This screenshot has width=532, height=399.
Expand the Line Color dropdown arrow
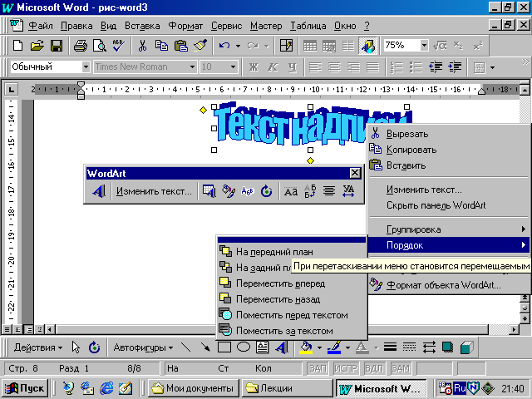347,347
